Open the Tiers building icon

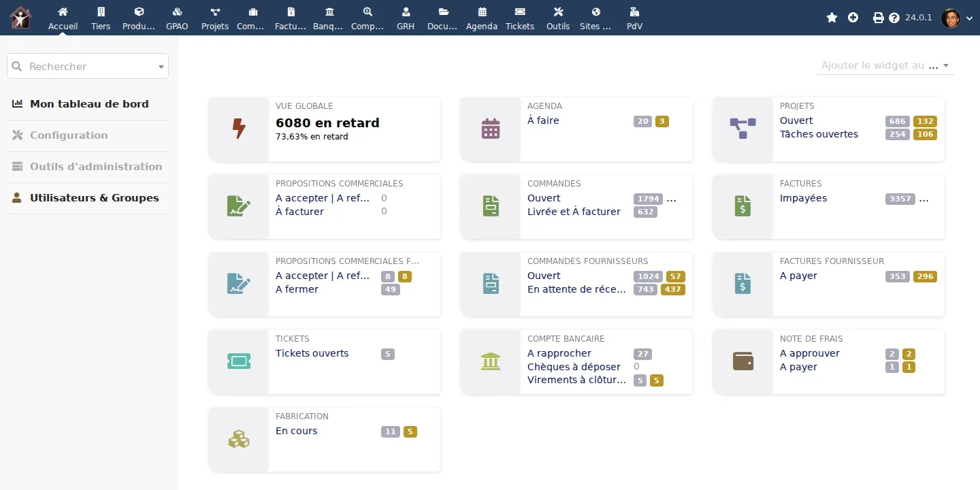pos(101,12)
